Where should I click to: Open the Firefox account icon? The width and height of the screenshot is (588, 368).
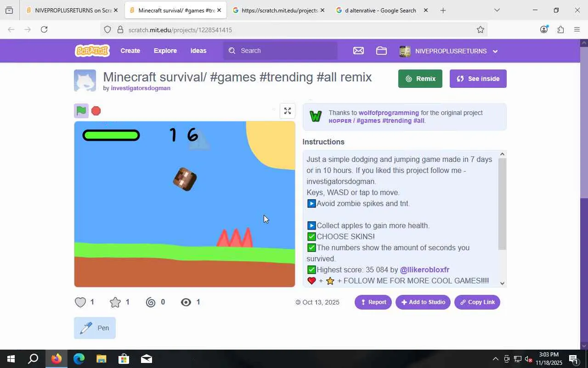point(544,29)
